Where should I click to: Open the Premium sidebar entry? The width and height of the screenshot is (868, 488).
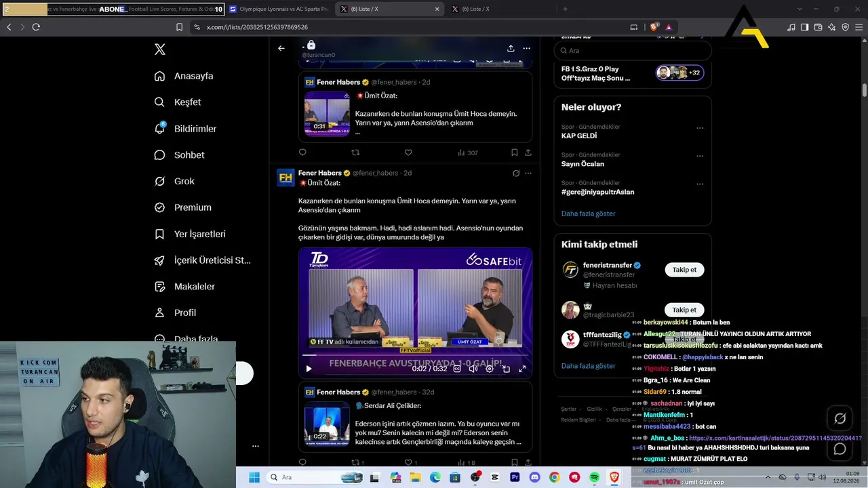tap(183, 207)
